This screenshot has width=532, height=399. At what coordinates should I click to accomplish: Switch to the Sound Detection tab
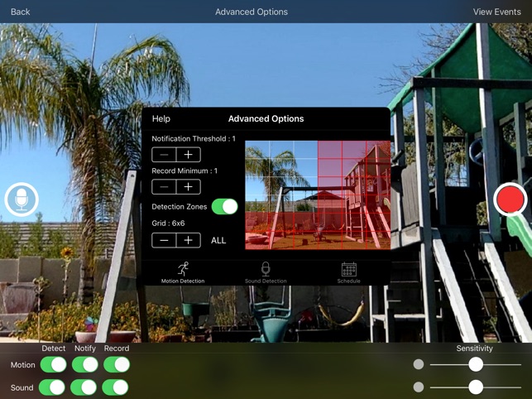[x=266, y=272]
